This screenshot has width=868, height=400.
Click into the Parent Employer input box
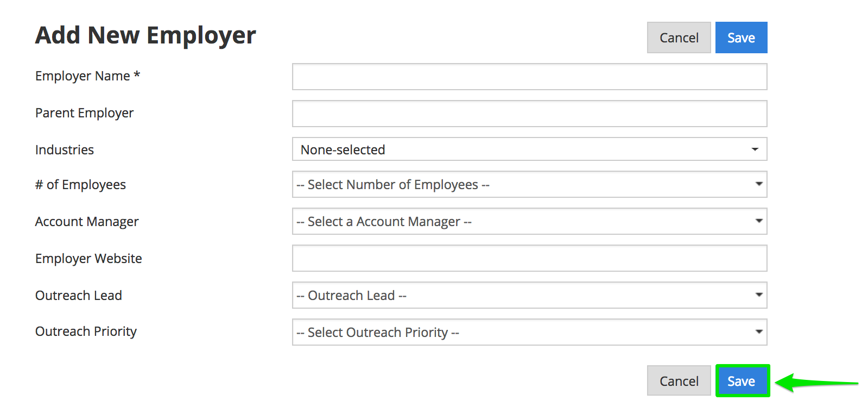(x=529, y=114)
